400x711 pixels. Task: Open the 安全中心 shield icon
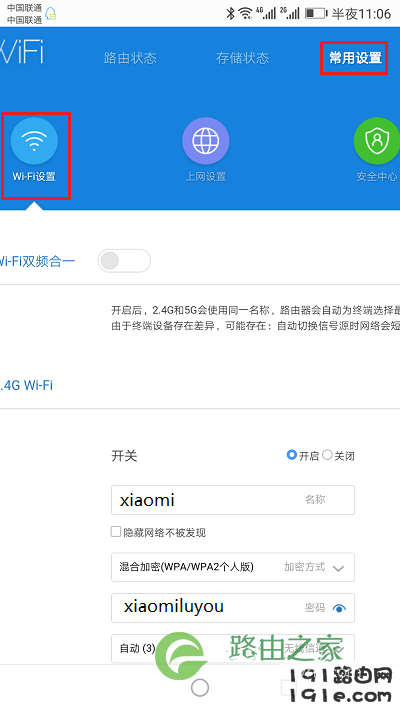(x=376, y=141)
